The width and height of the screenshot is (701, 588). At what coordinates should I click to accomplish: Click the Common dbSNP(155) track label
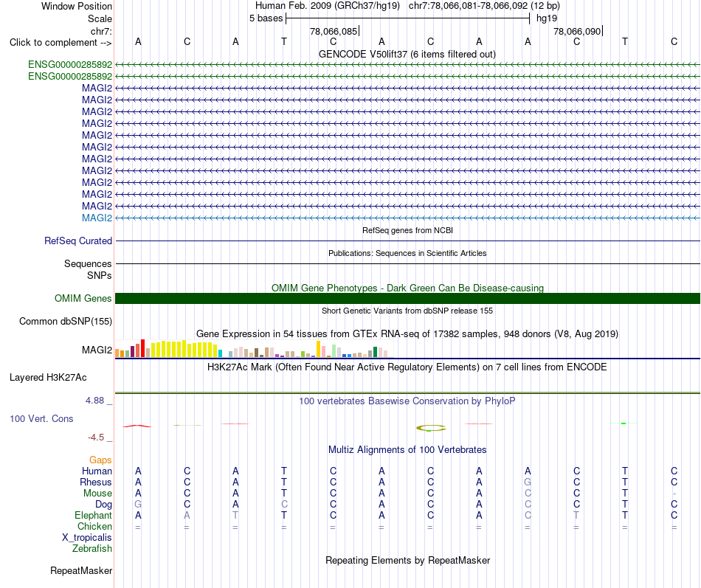click(66, 321)
